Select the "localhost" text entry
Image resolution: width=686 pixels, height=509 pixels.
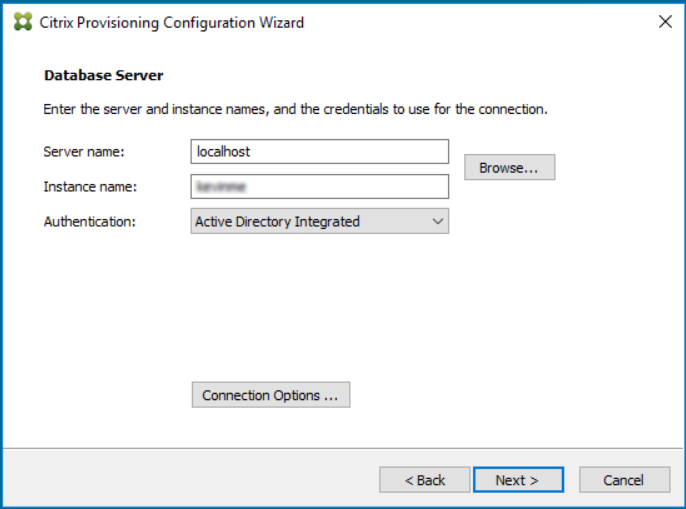(x=223, y=152)
